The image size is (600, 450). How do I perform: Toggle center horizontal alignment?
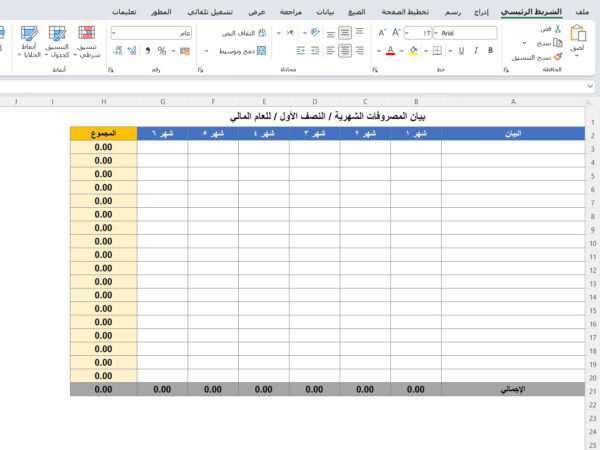(x=345, y=51)
